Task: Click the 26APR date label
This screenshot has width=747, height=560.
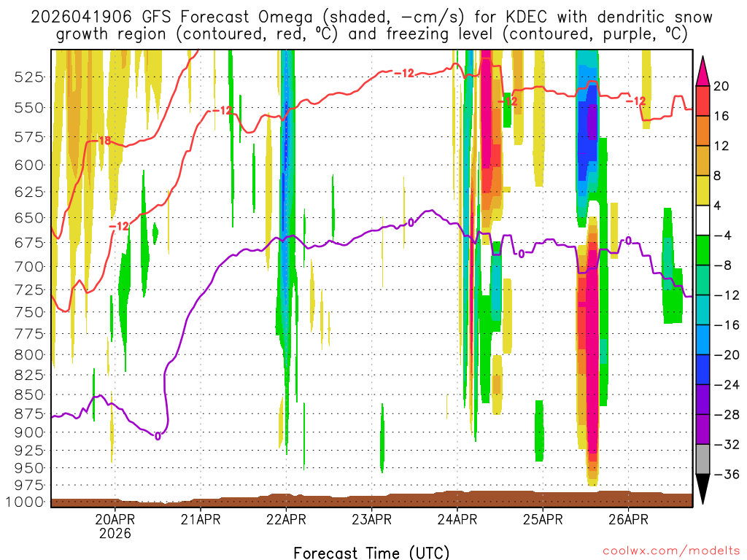Action: pyautogui.click(x=628, y=519)
